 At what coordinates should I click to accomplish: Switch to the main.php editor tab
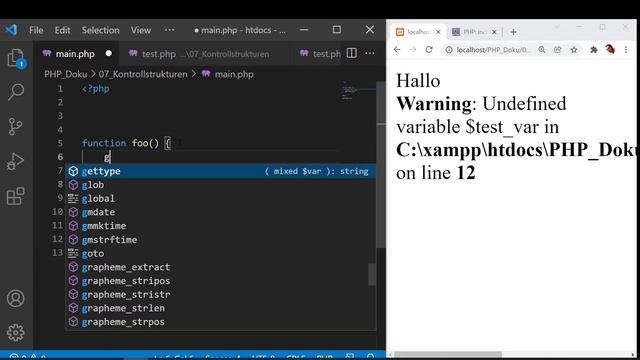(x=75, y=53)
